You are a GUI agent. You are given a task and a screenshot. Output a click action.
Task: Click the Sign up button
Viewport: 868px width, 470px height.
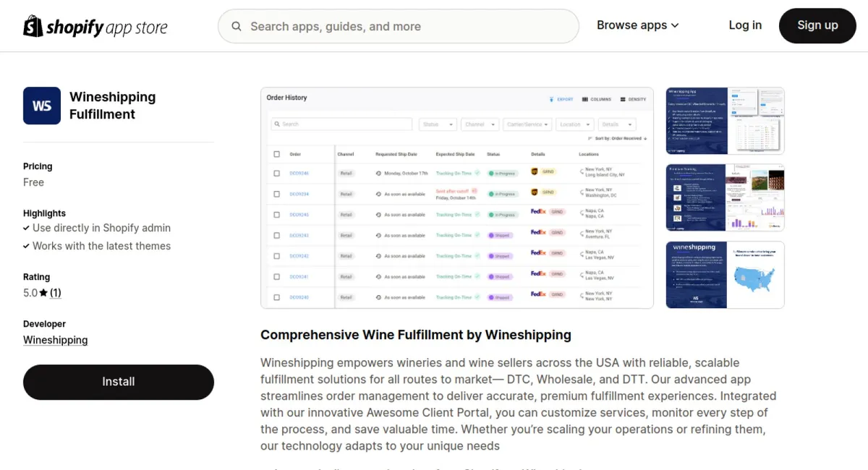click(817, 25)
